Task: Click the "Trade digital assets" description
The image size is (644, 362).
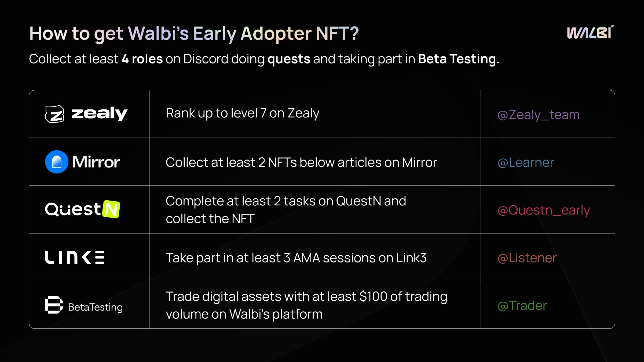Action: pos(306,305)
